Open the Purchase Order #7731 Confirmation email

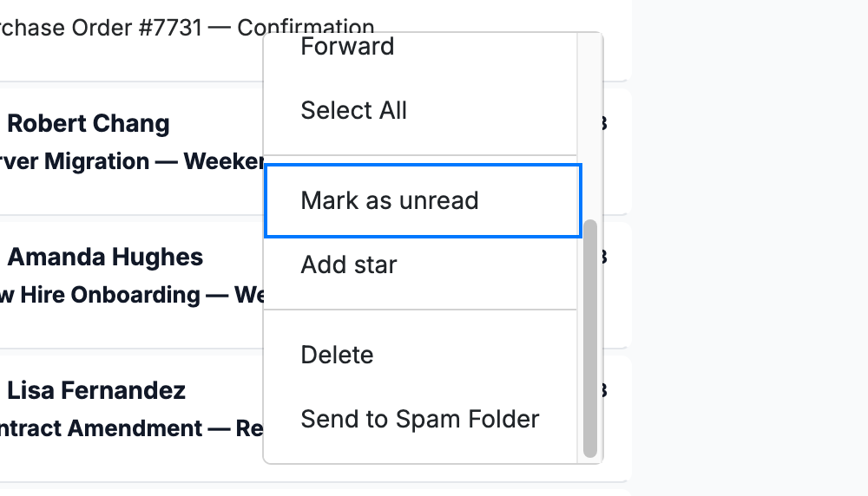click(x=187, y=28)
